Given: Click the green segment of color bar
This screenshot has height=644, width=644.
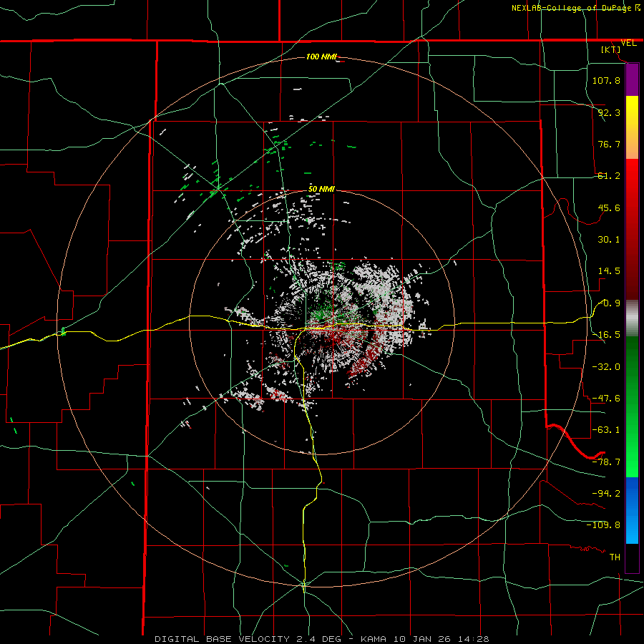Looking at the screenshot, I should [632, 406].
